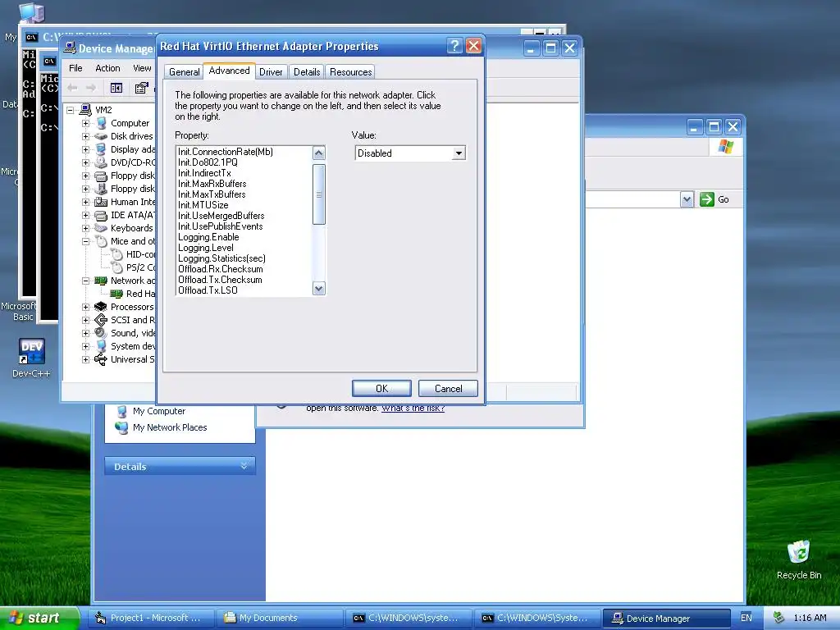Open the Recycle Bin desktop icon

(x=798, y=552)
